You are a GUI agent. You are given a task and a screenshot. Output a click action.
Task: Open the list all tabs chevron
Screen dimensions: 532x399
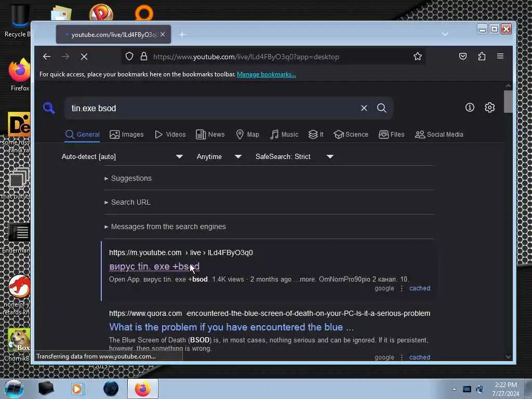[445, 34]
